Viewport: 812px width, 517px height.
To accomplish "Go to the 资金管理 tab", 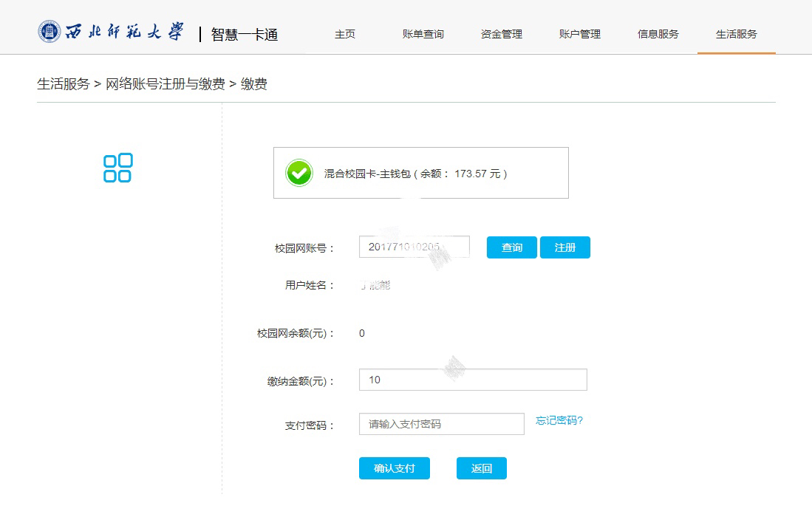I will 502,34.
